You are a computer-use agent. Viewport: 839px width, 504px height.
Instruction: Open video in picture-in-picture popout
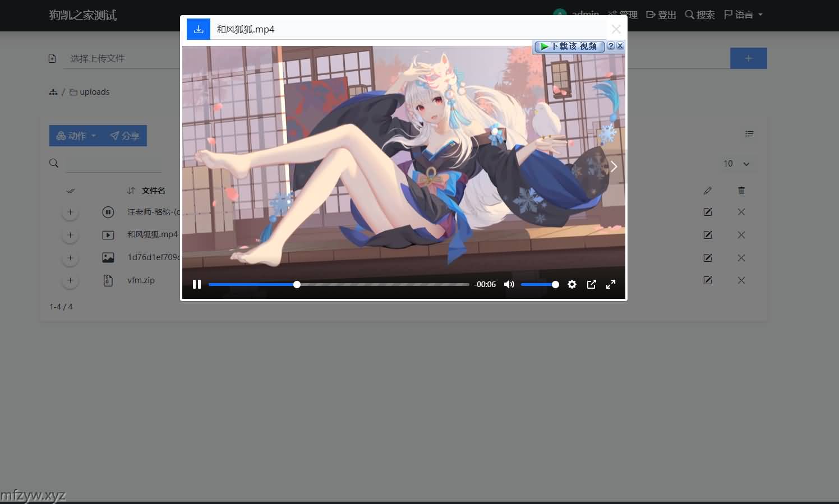591,284
